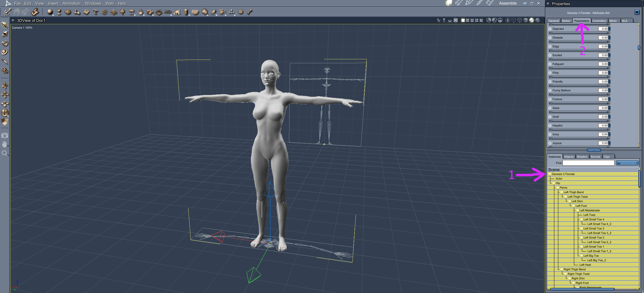Collapse the Left Foot tree node
The image size is (644, 293).
[574, 206]
